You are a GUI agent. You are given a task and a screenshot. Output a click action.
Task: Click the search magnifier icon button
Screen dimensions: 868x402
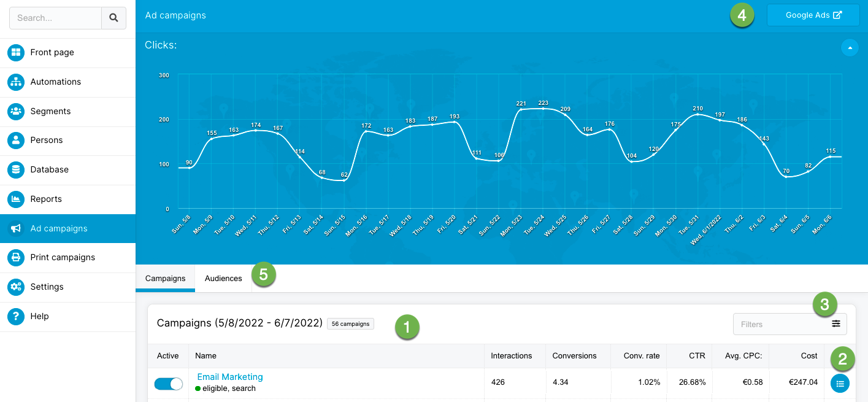coord(113,18)
